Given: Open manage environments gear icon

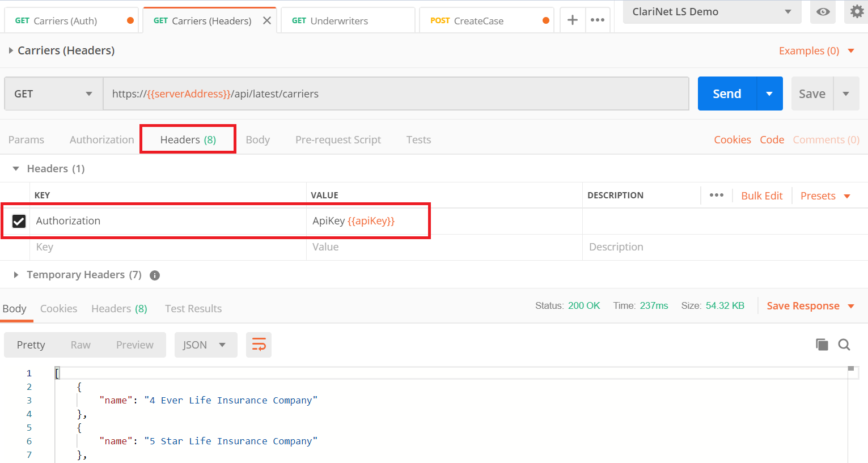Looking at the screenshot, I should 857,11.
